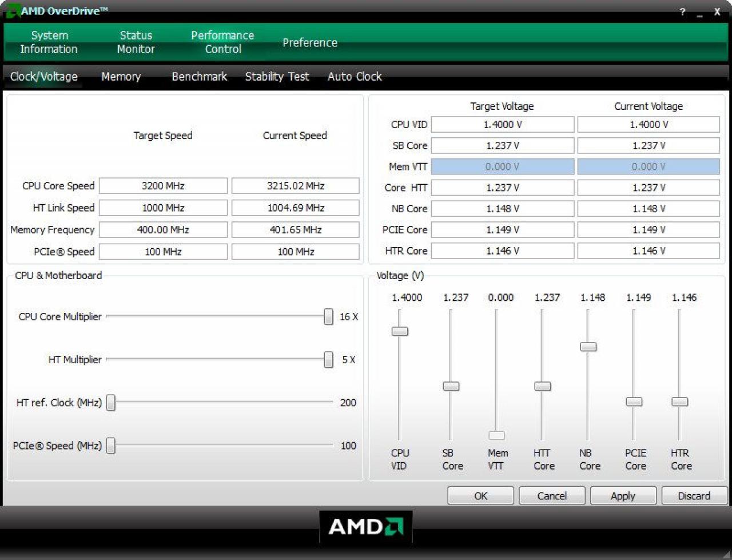The width and height of the screenshot is (732, 560).
Task: Click the CPU Core Speed target field 3200 MHz
Action: (163, 186)
